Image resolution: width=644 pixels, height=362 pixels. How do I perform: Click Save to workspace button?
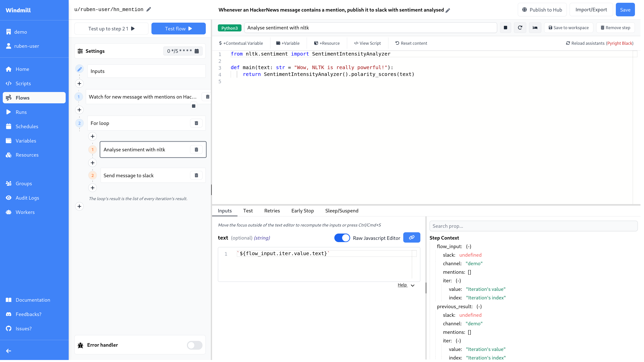(569, 28)
